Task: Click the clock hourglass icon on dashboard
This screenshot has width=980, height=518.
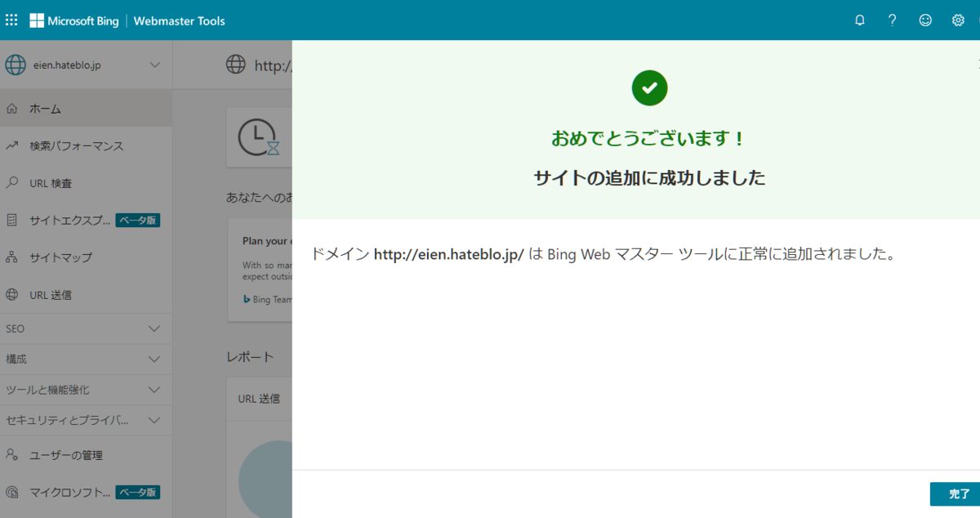Action: 259,136
